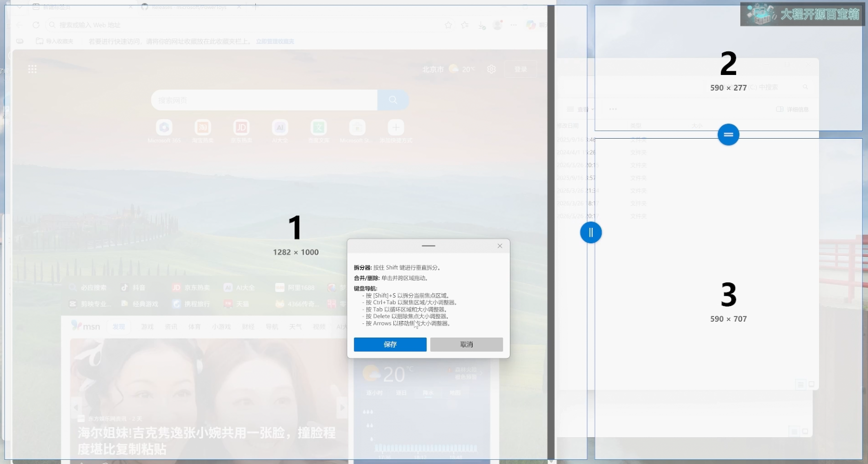Save the zone layout with 保存

pos(390,344)
